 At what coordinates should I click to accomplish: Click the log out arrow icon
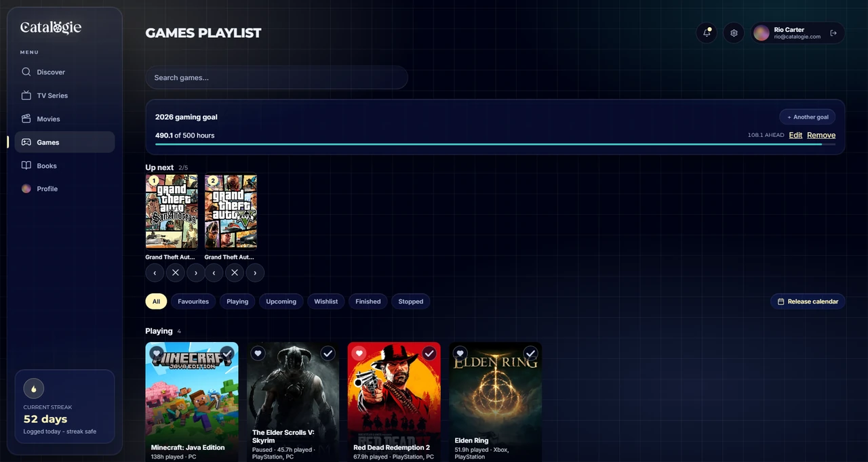(833, 33)
